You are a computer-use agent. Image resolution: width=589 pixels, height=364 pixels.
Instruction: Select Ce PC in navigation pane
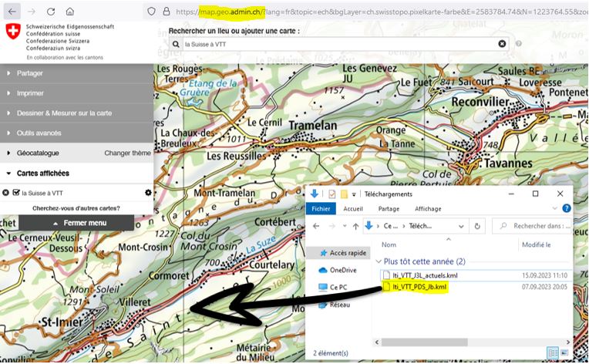(333, 288)
